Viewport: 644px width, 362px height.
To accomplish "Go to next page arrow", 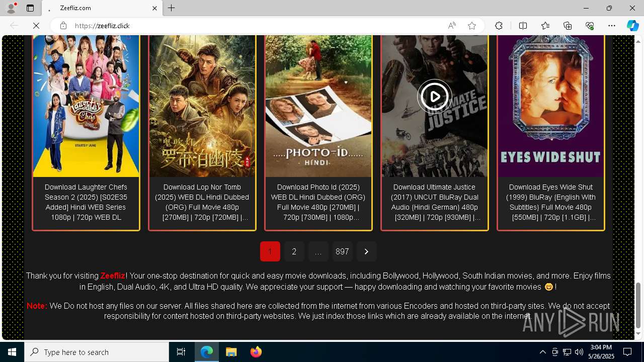I will (366, 251).
